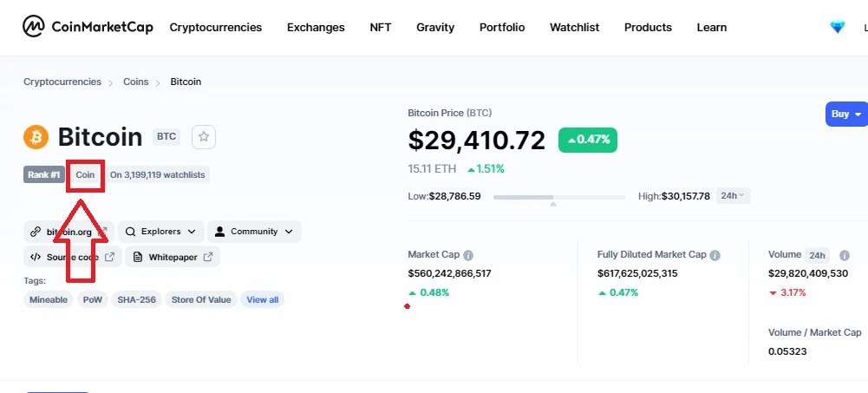The image size is (868, 393).
Task: Open the 24h range selector dropdown
Action: [x=734, y=196]
